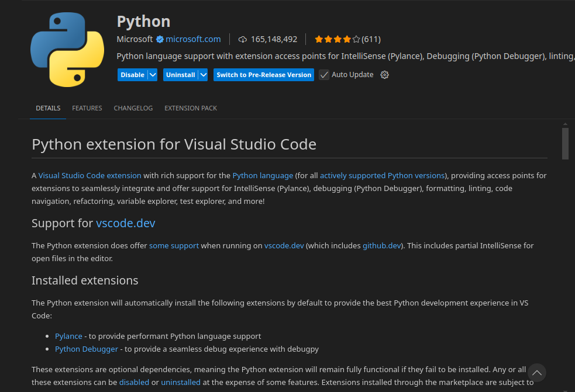The width and height of the screenshot is (575, 392).
Task: Select the Extension Pack tab
Action: 191,108
